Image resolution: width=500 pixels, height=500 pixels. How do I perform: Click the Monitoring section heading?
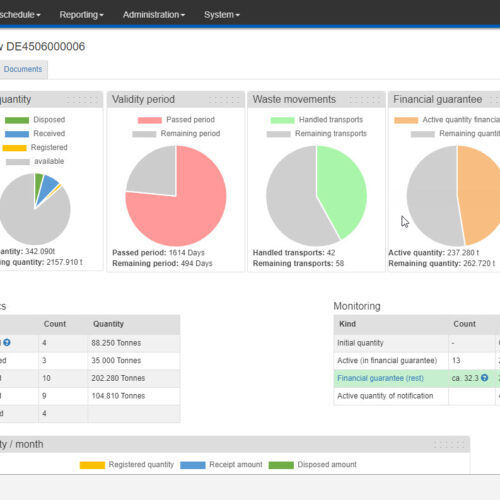tap(357, 306)
